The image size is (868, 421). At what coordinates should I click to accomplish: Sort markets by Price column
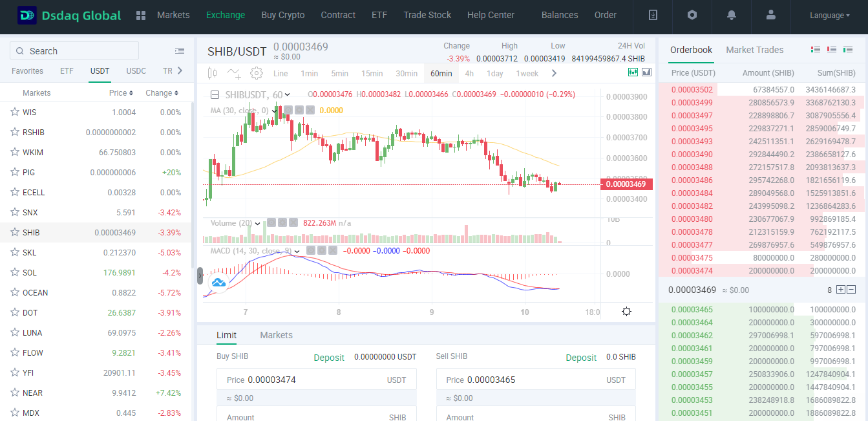(121, 93)
